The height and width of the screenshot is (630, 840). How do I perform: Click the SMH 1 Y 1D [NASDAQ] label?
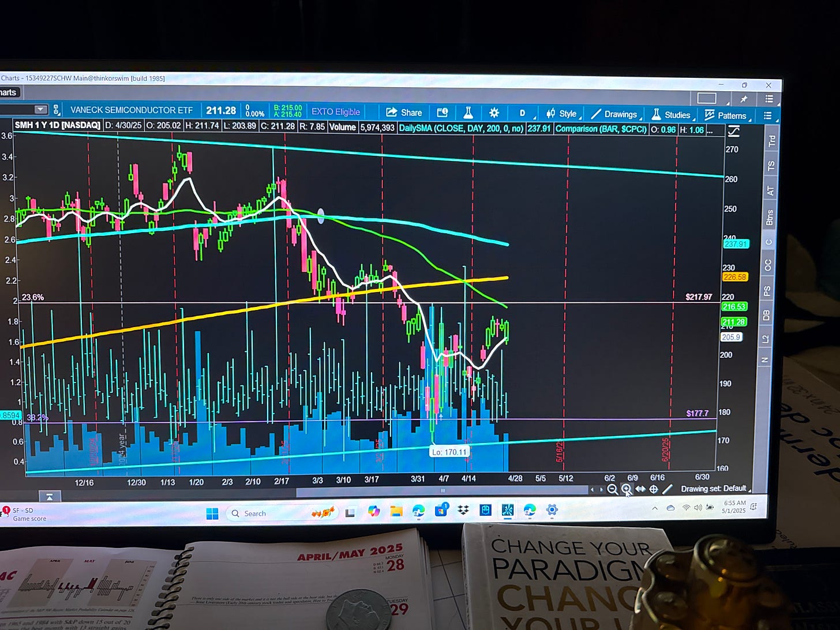click(x=57, y=125)
